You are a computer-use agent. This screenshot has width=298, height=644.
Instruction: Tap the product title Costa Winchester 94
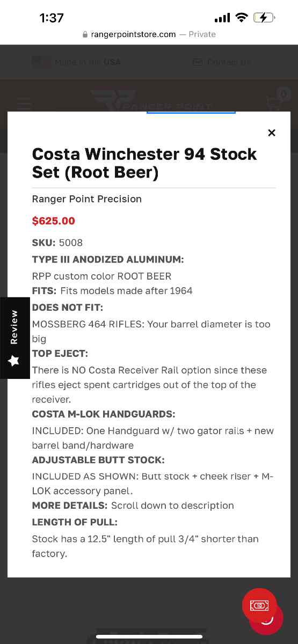click(x=144, y=163)
